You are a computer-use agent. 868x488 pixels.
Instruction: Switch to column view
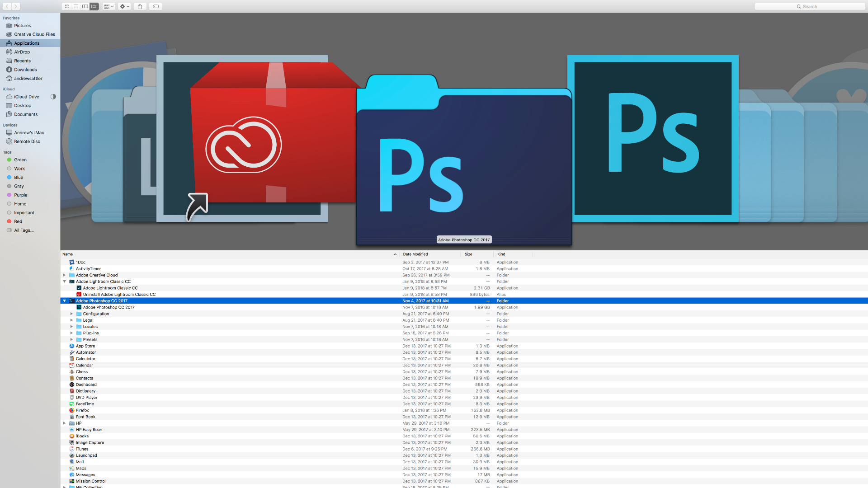click(x=85, y=6)
